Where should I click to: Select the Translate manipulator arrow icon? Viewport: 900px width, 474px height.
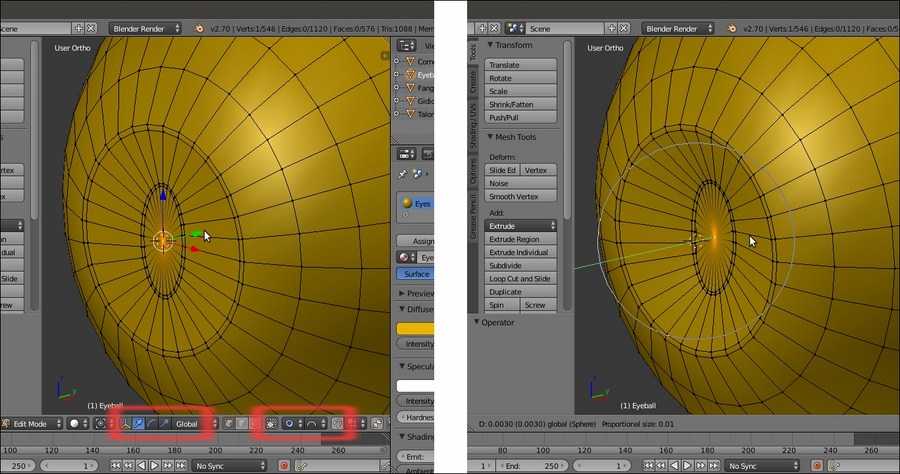139,424
